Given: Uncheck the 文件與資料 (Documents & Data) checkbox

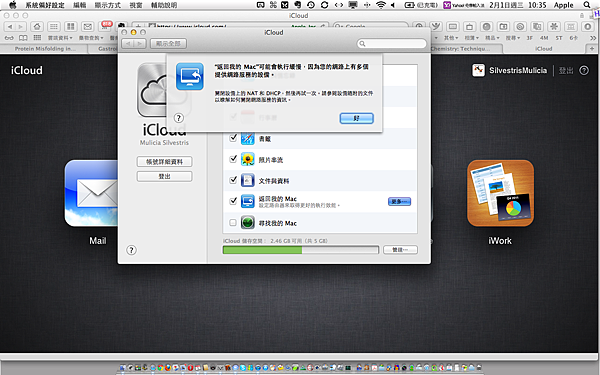Looking at the screenshot, I should [233, 179].
